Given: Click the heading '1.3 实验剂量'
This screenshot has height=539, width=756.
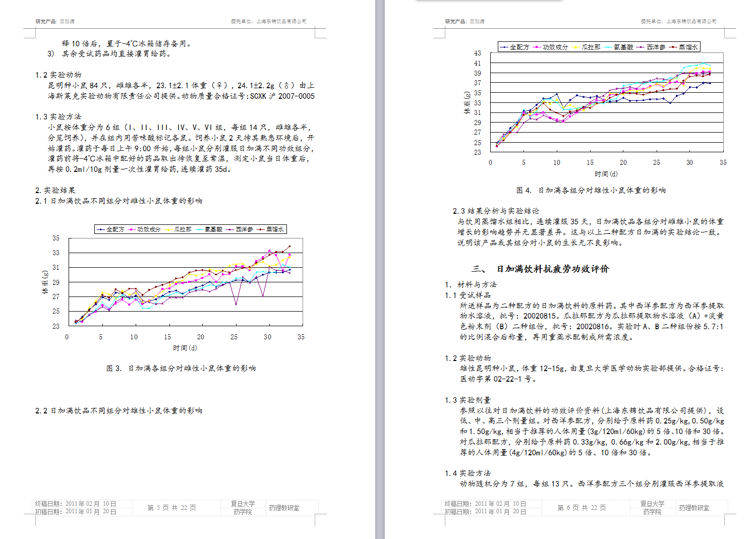Looking at the screenshot, I should click(468, 400).
